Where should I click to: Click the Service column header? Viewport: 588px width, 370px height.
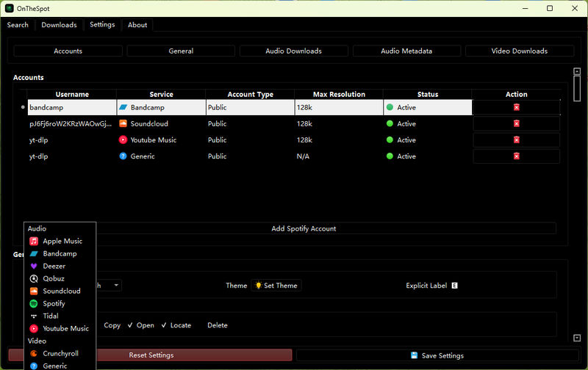[x=161, y=95]
